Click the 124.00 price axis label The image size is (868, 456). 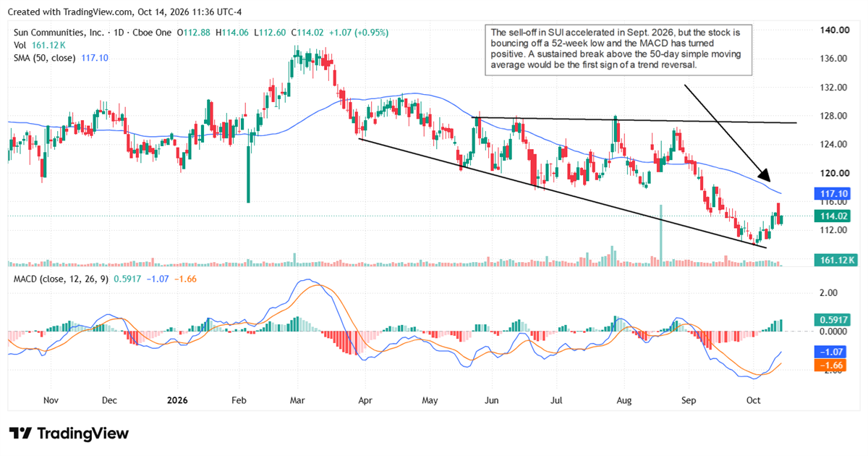point(833,144)
